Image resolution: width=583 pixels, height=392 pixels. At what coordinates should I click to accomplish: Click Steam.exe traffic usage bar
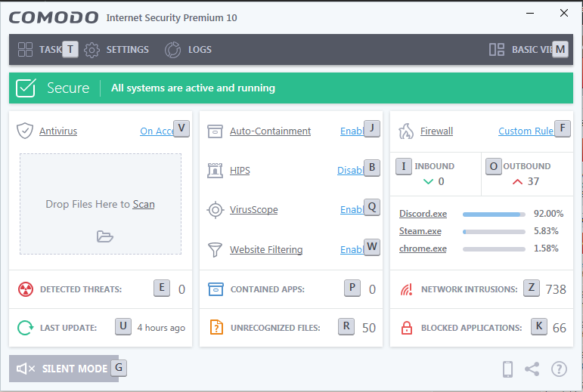(x=494, y=232)
